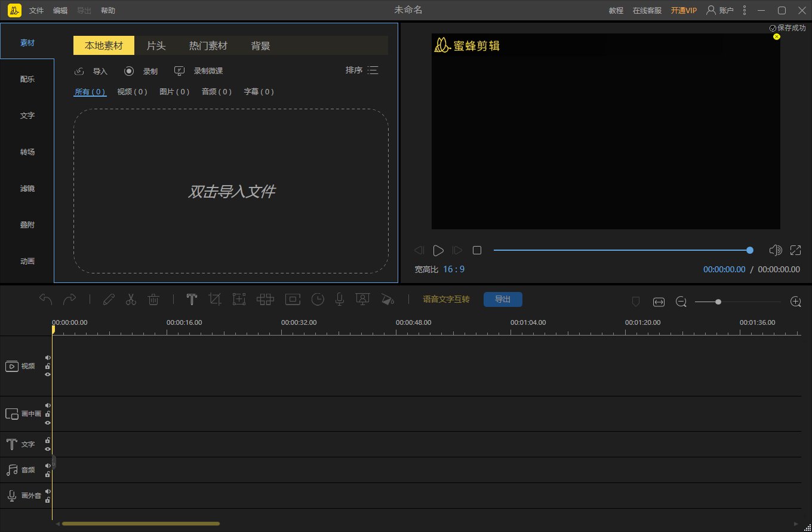The height and width of the screenshot is (532, 812).
Task: Mute the 视频 track
Action: click(47, 357)
